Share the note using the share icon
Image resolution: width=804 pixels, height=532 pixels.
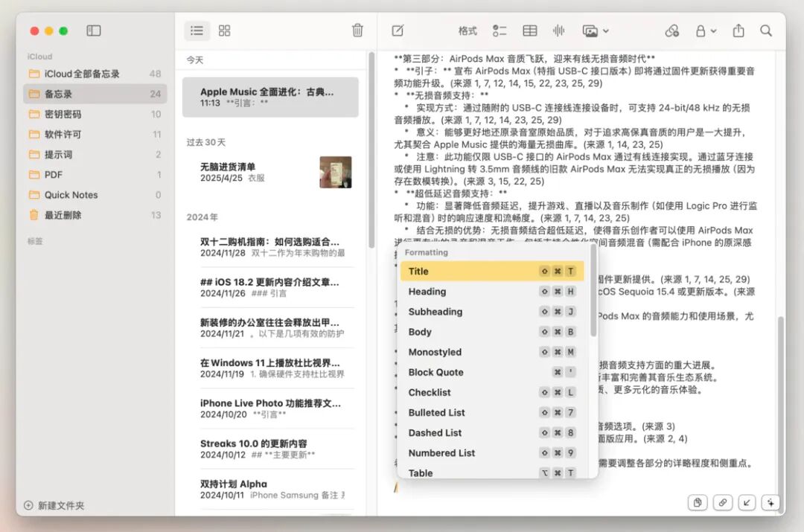click(x=738, y=31)
